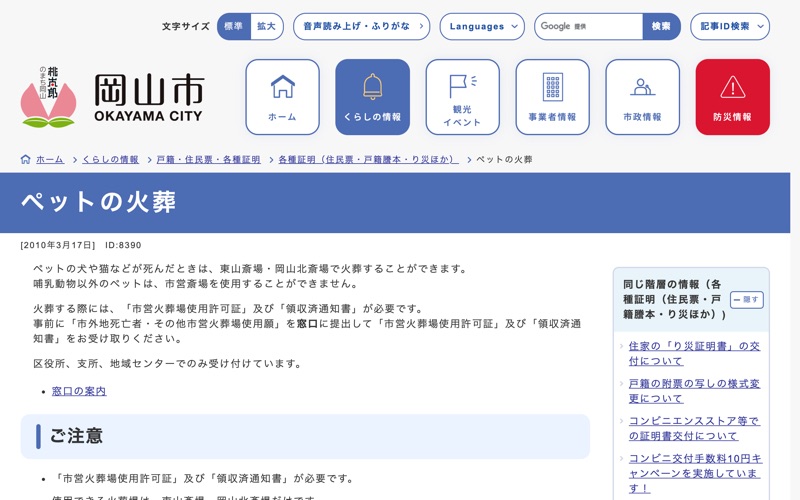Open link コンビニエンスストア等での証明書交付について

694,429
